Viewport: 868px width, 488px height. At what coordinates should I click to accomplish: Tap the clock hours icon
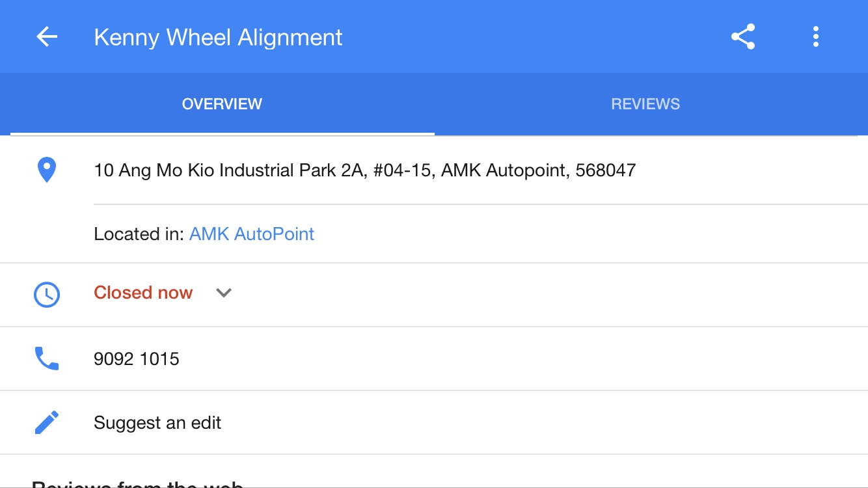click(x=47, y=295)
